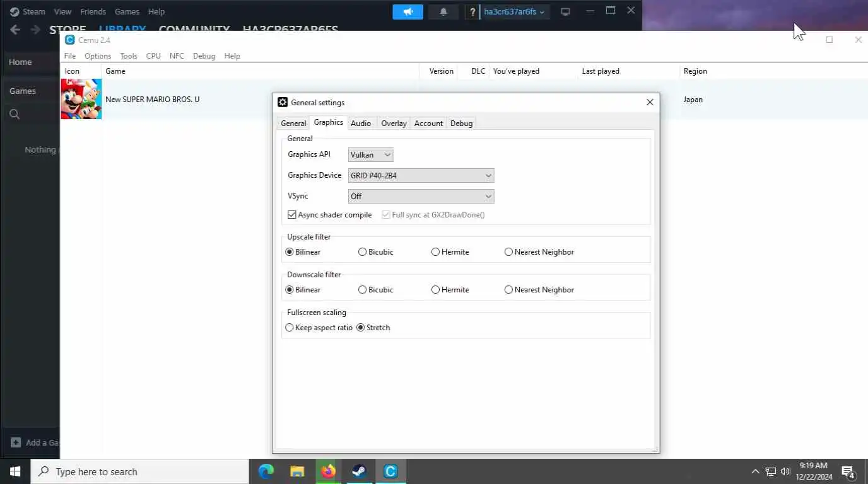The width and height of the screenshot is (868, 484).
Task: Click the taskbar search box
Action: (140, 471)
